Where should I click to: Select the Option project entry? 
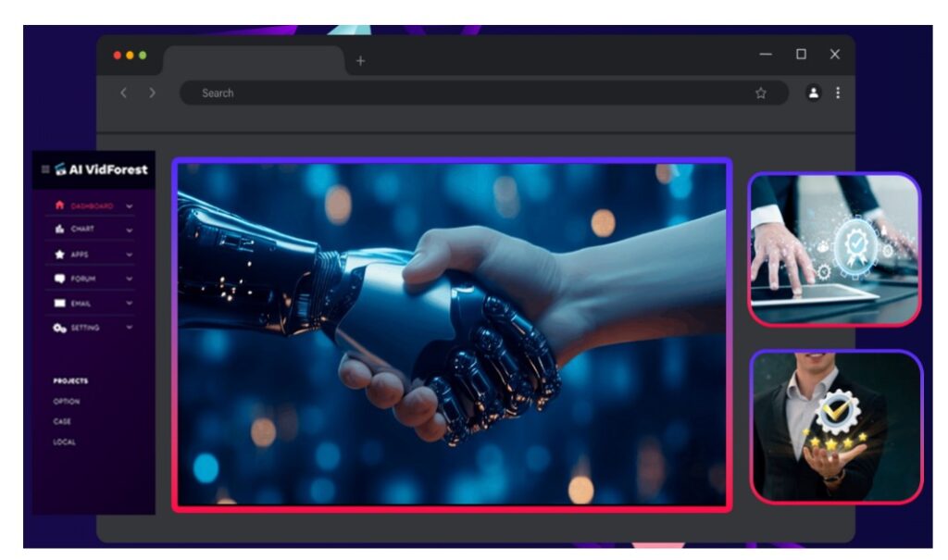pyautogui.click(x=67, y=402)
